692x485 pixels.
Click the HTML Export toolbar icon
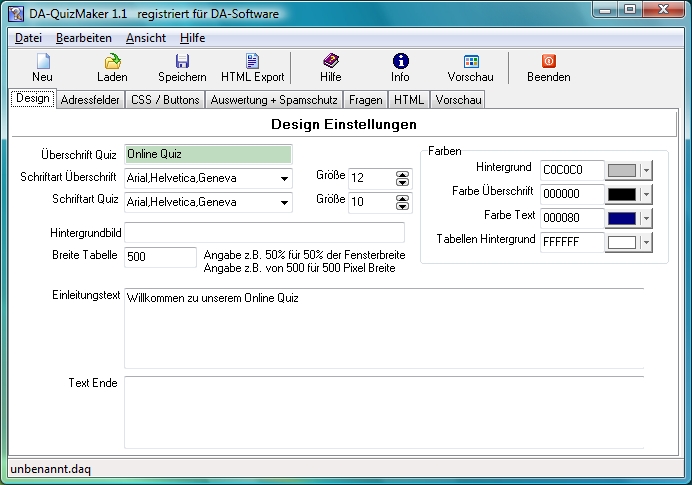(x=252, y=62)
